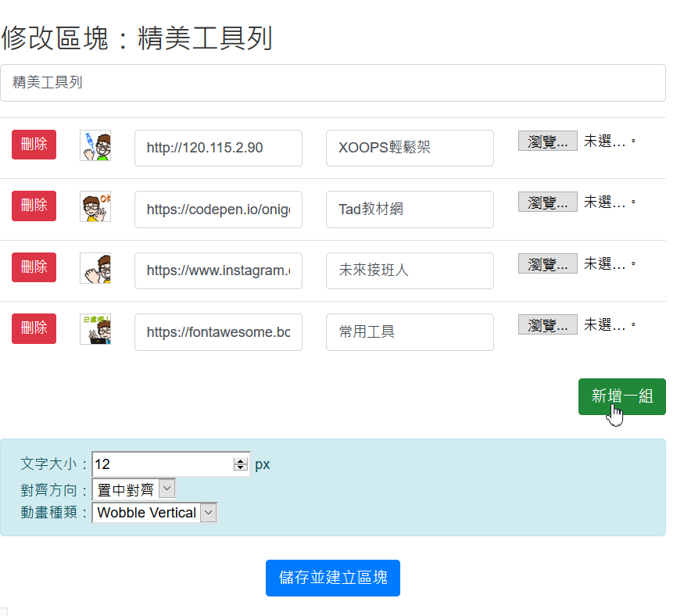Screen dimensions: 684x616
Task: Click the thumbnail icon in the XOOPS輕鬆架 row
Action: tap(95, 145)
